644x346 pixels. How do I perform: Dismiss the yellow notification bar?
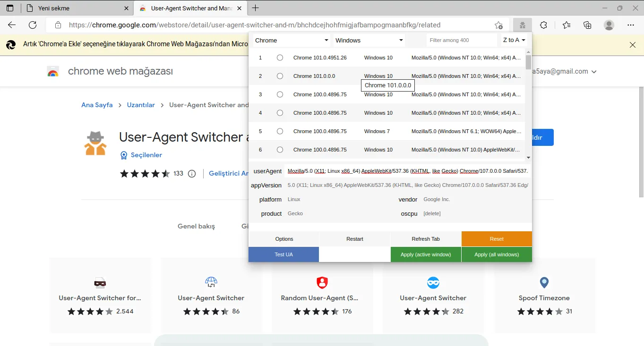pyautogui.click(x=633, y=45)
